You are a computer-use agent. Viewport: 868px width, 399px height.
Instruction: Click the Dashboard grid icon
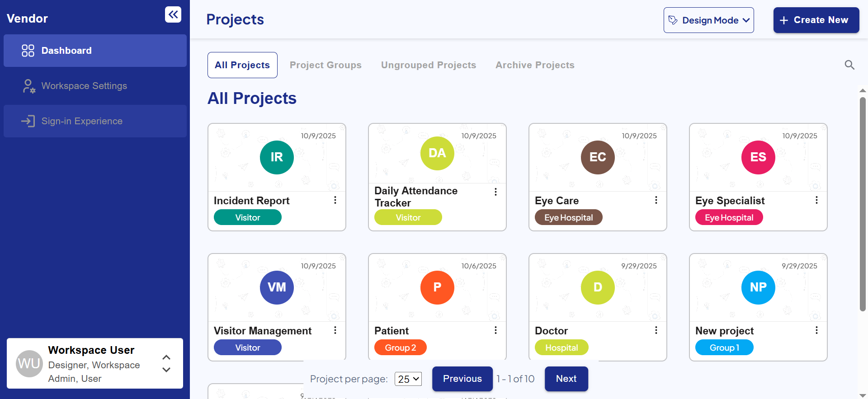point(28,51)
